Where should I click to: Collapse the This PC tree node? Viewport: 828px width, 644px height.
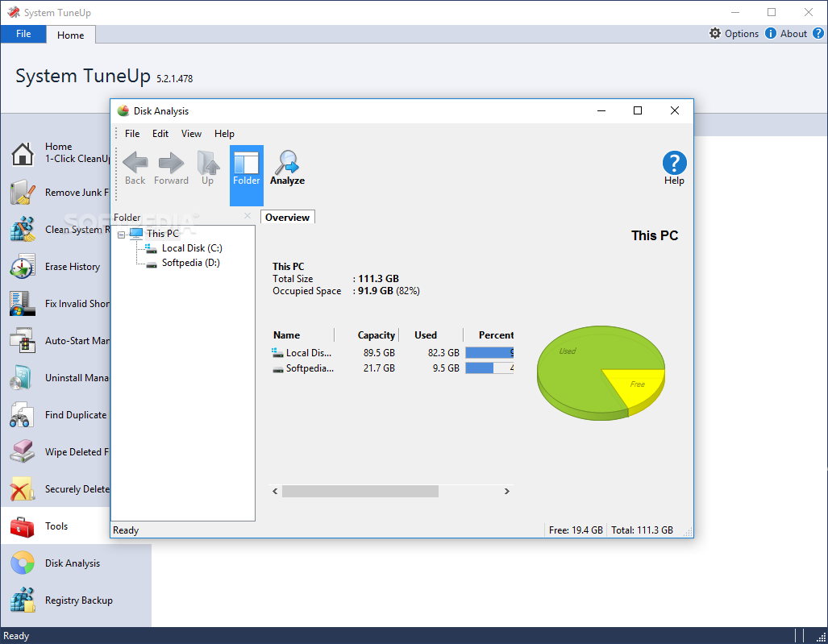click(x=122, y=235)
